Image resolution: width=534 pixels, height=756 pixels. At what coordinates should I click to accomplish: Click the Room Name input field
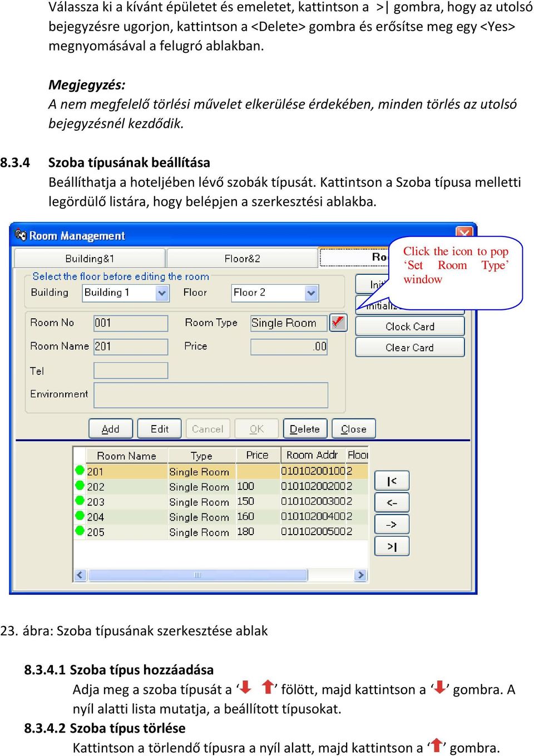click(x=131, y=346)
